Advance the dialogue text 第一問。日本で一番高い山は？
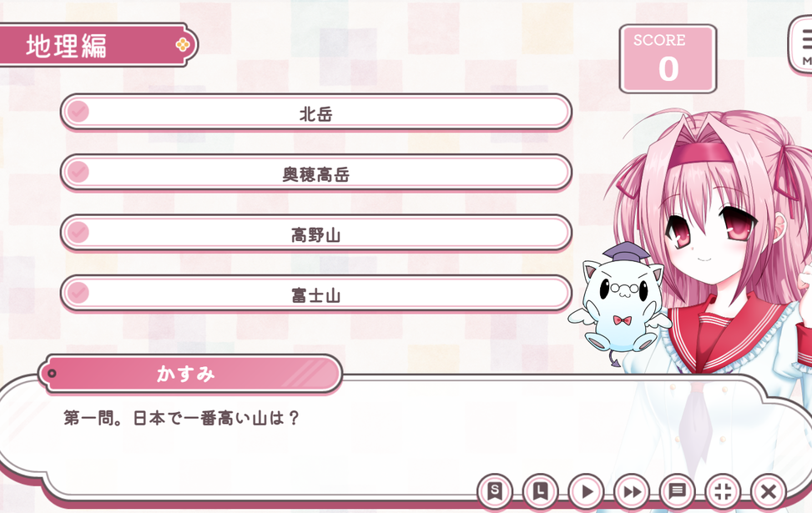This screenshot has width=812, height=513. (x=181, y=418)
